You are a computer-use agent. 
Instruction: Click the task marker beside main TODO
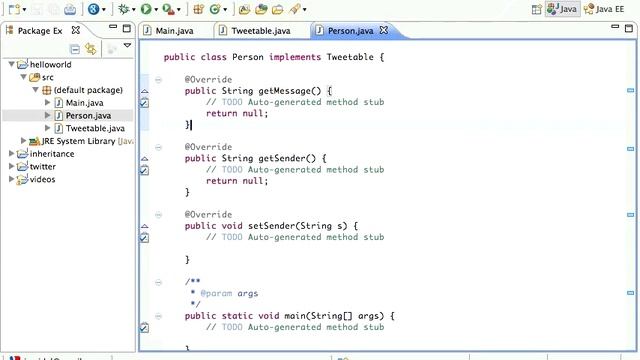pos(144,327)
